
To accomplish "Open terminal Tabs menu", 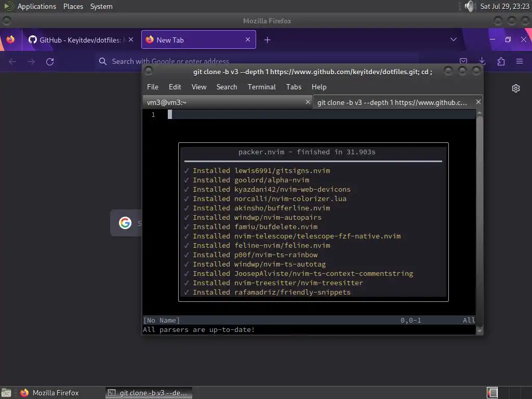I will point(294,87).
